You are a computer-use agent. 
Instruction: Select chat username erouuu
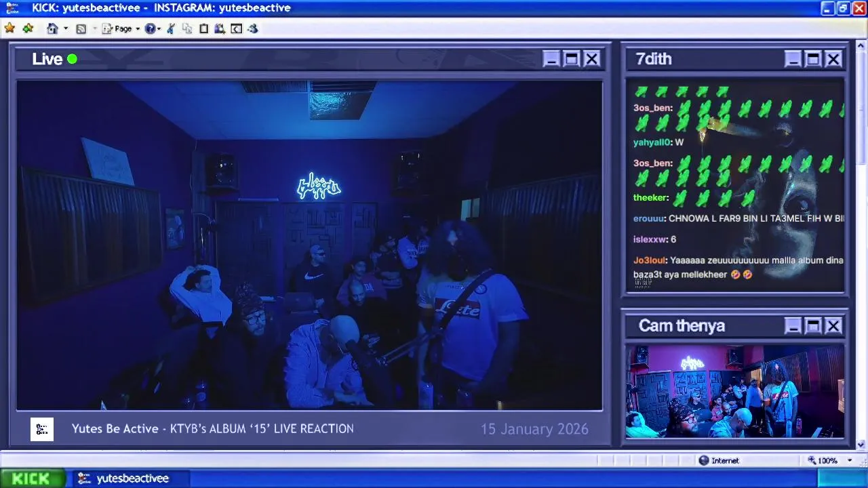coord(650,218)
